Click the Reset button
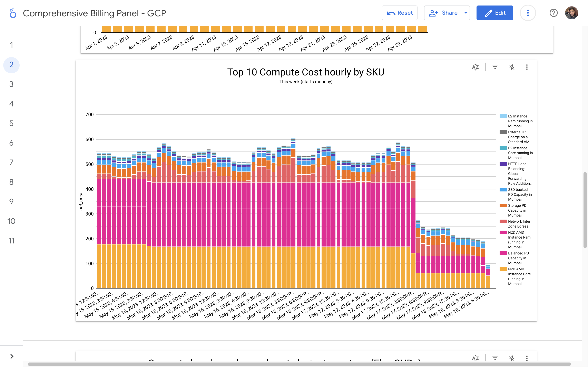The image size is (588, 367). pyautogui.click(x=399, y=13)
